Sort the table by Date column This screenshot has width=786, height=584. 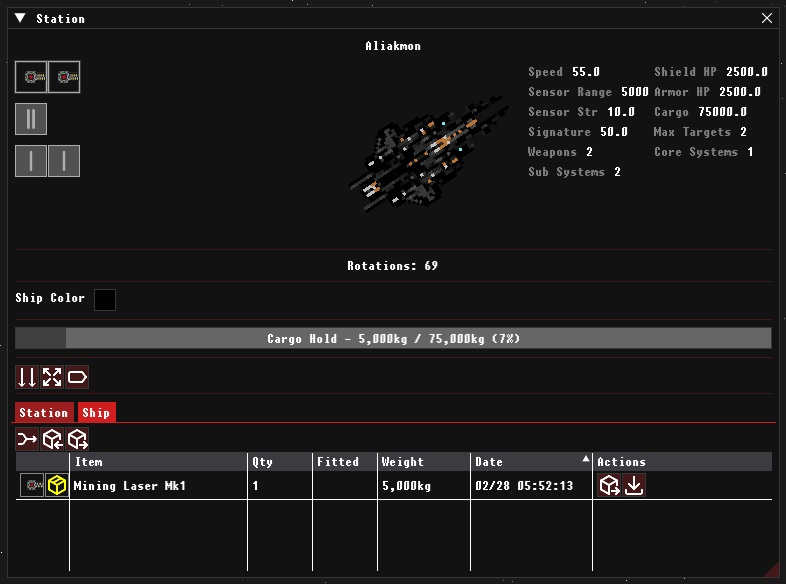click(x=531, y=462)
